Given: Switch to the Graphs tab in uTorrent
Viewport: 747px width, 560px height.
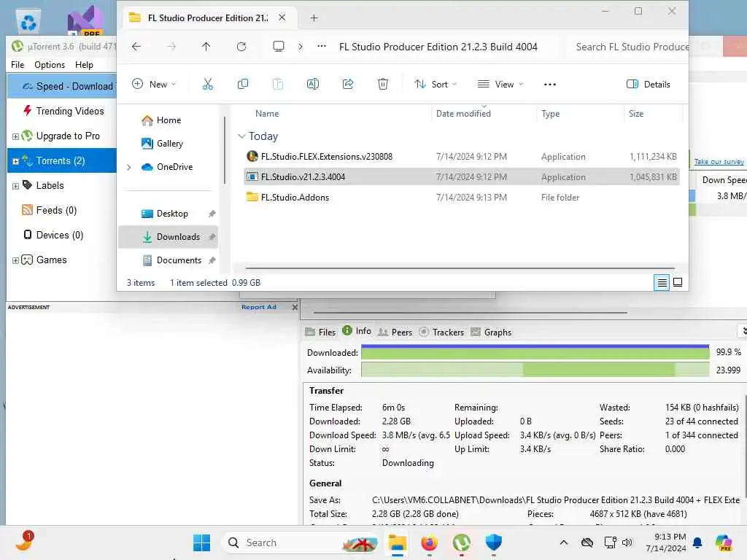Looking at the screenshot, I should coord(491,332).
